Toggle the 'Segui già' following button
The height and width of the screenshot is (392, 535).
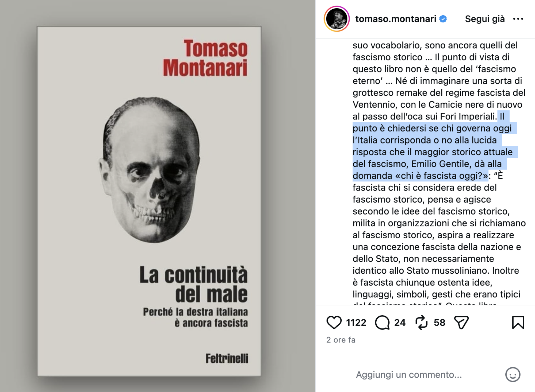[485, 19]
